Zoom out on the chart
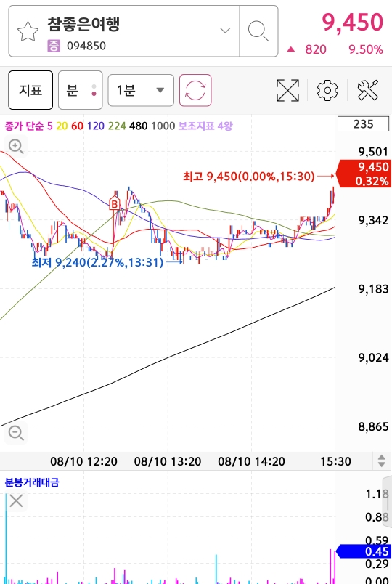This screenshot has width=392, height=584. pyautogui.click(x=16, y=433)
